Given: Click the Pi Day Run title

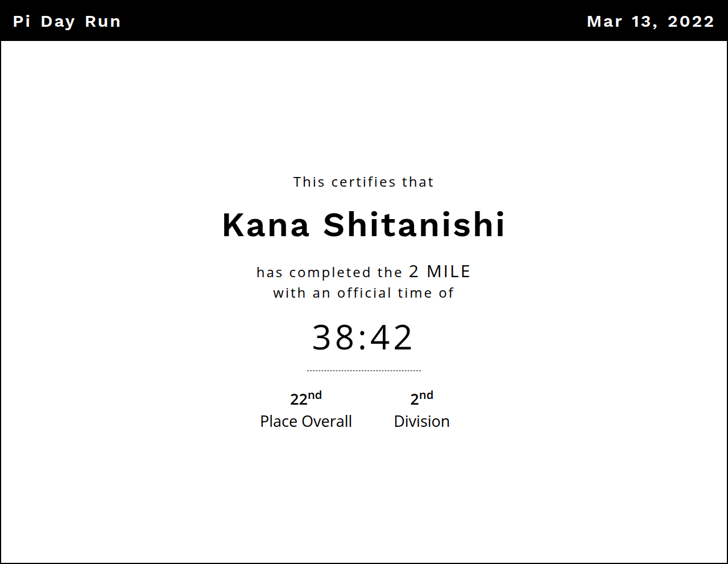Looking at the screenshot, I should (x=67, y=22).
